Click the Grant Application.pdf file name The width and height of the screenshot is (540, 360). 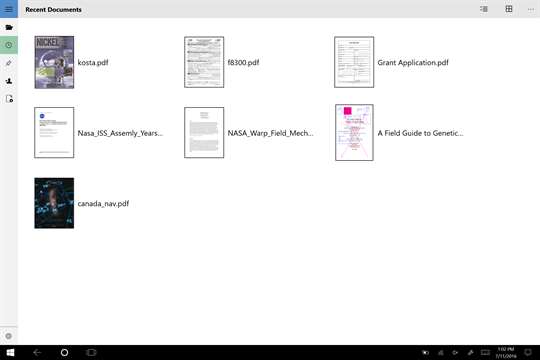pyautogui.click(x=413, y=62)
